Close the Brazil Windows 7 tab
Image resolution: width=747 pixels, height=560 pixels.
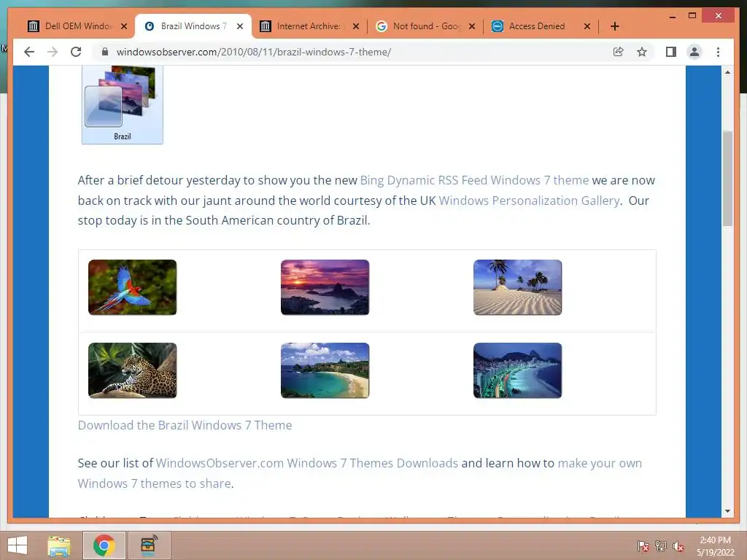[240, 26]
